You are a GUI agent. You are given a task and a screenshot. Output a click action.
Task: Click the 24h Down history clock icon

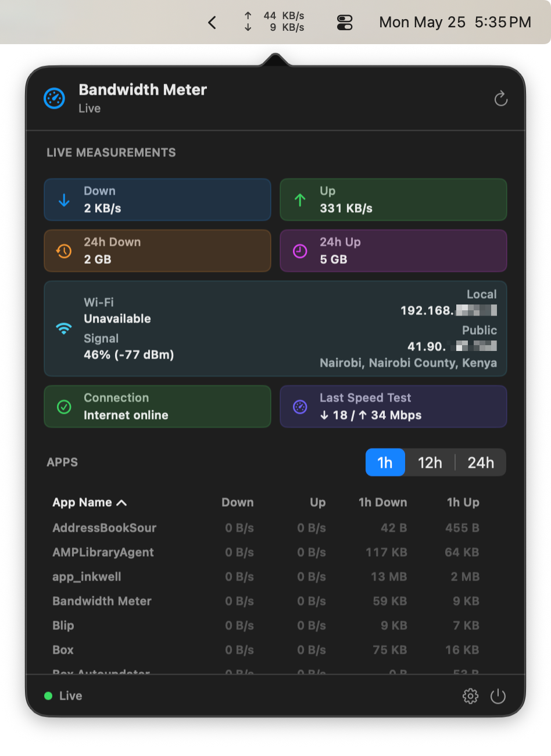coord(64,251)
